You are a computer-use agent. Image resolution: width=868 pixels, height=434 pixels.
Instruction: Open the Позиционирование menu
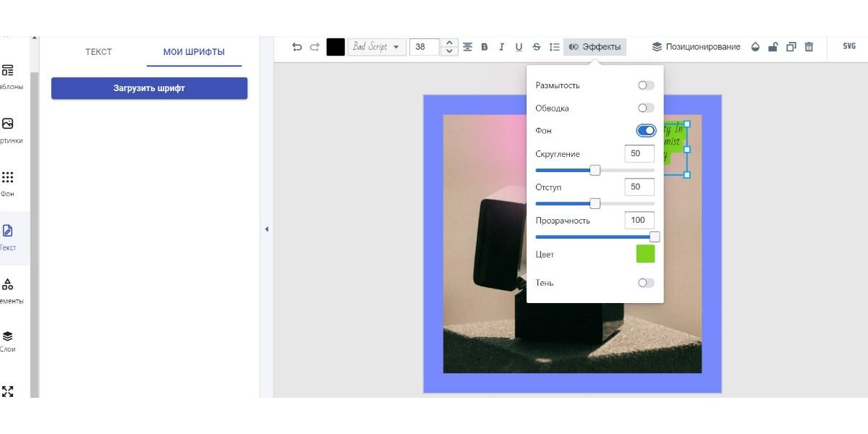point(696,47)
